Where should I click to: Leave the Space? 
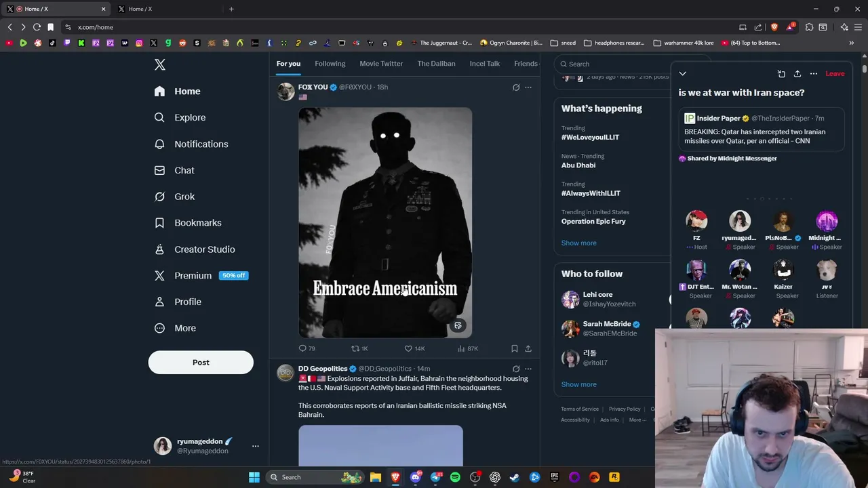835,74
